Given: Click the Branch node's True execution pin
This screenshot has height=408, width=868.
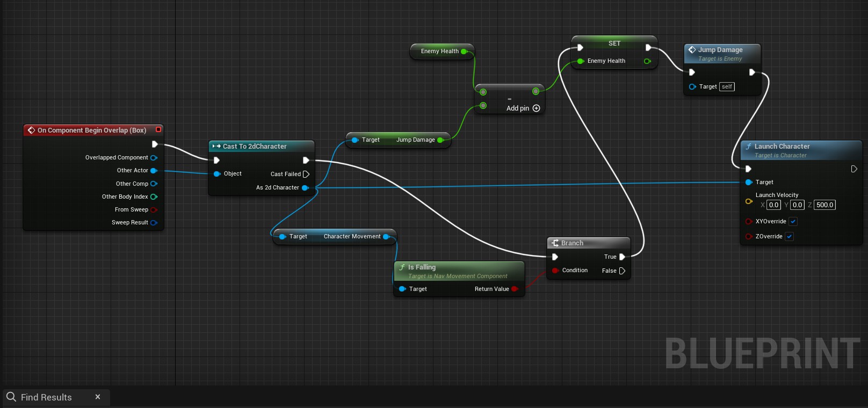Looking at the screenshot, I should (622, 257).
